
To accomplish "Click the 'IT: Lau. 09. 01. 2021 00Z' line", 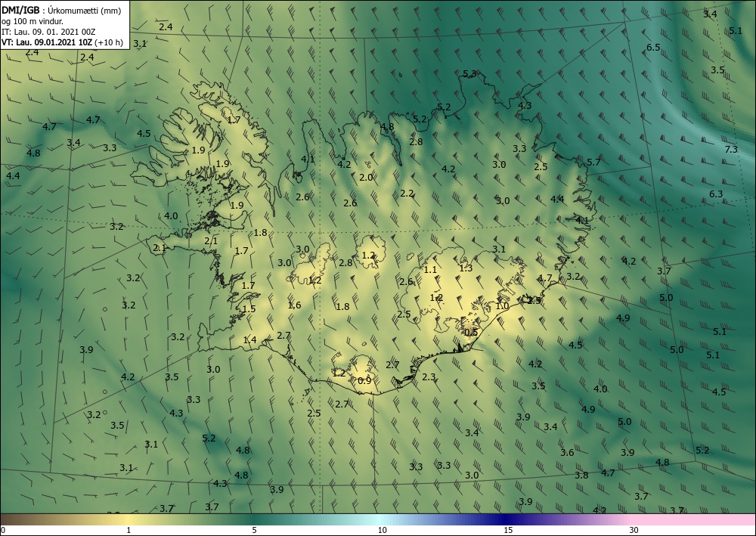I will click(x=48, y=32).
